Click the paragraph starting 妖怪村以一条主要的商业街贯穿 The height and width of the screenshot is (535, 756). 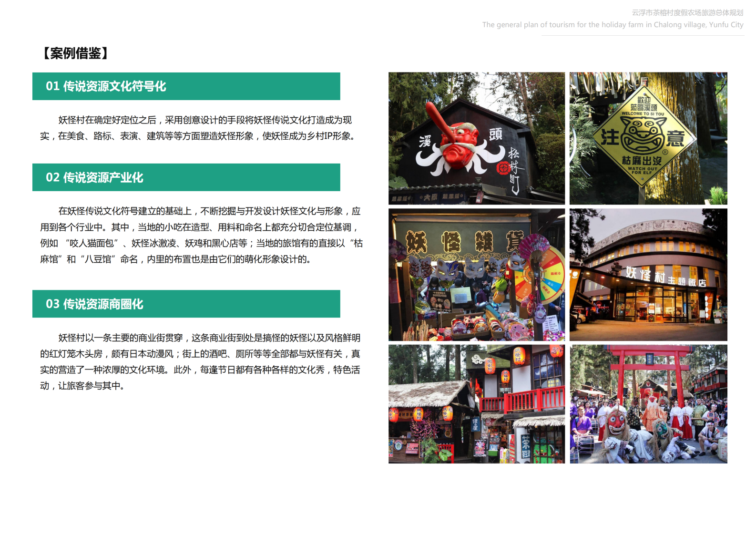coord(200,361)
